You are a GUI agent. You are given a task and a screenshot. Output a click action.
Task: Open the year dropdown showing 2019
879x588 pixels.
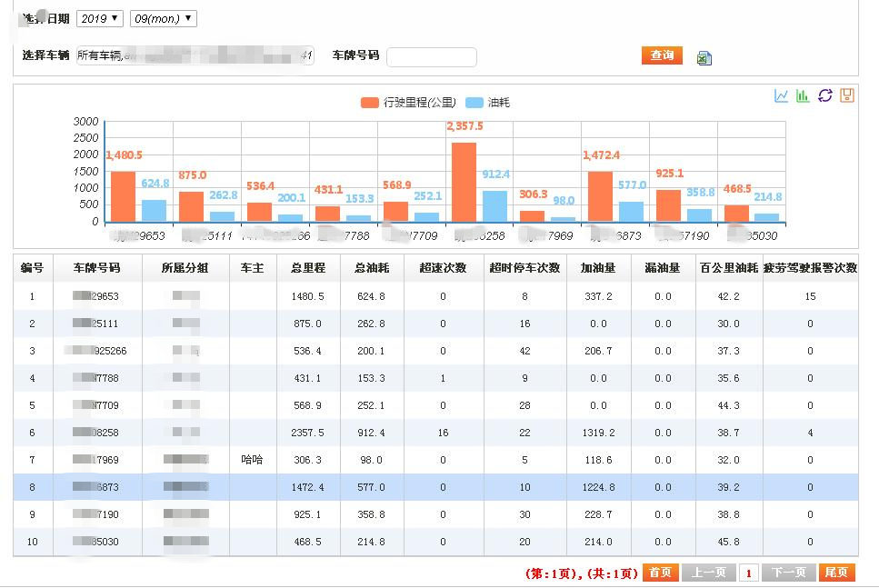click(x=100, y=18)
